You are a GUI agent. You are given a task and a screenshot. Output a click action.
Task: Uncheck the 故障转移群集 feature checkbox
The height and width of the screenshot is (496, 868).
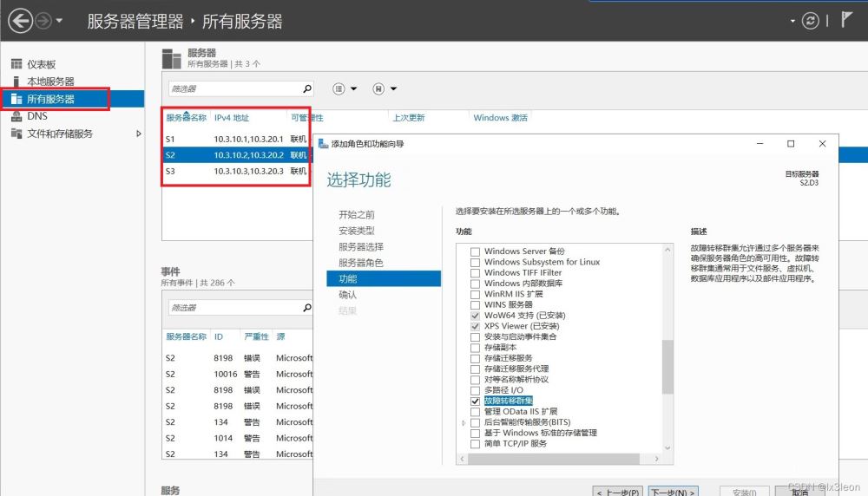pyautogui.click(x=475, y=401)
